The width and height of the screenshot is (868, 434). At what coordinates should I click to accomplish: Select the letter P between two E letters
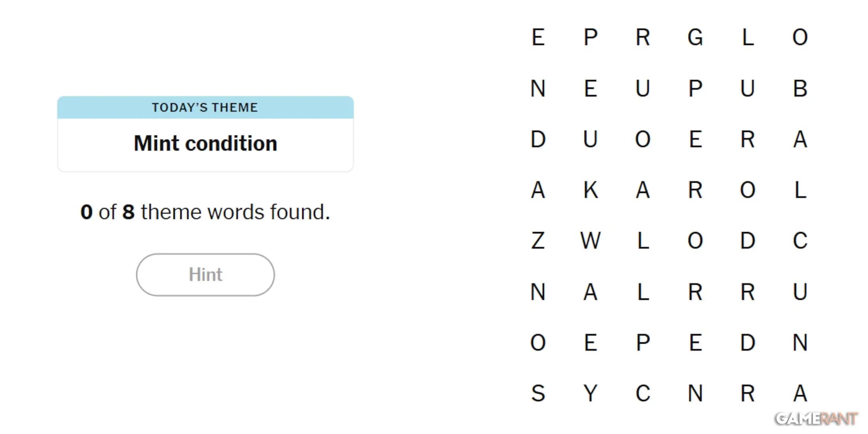tap(643, 342)
